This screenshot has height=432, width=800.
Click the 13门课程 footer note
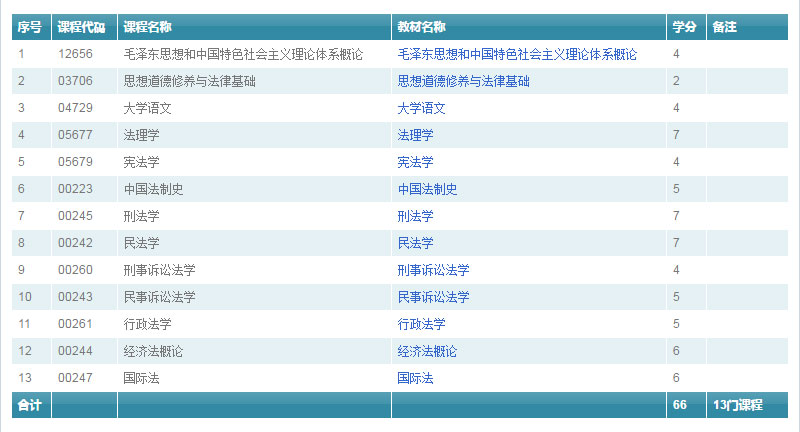(x=738, y=405)
